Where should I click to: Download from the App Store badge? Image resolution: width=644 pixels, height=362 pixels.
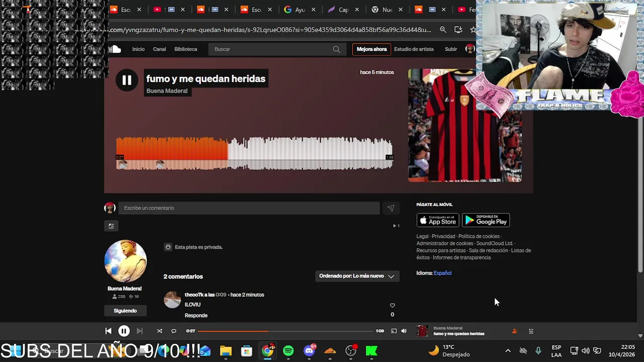(x=438, y=220)
